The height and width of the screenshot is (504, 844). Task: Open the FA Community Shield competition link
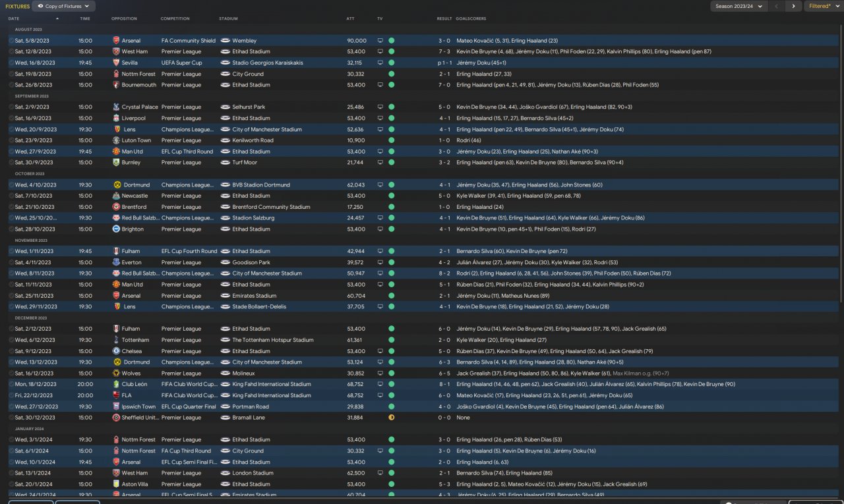[x=189, y=41]
